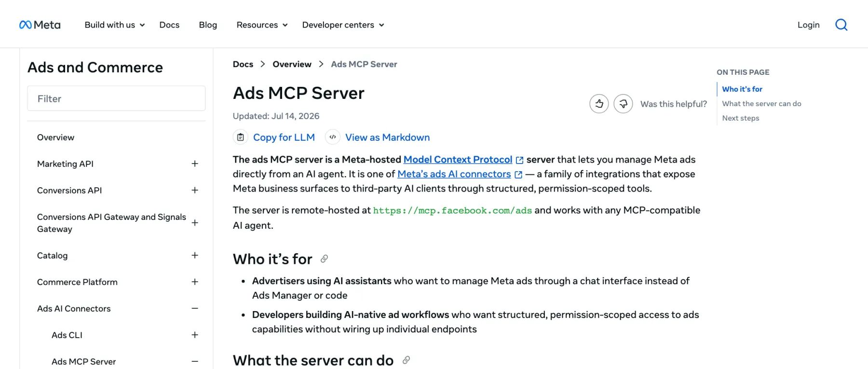Jump to What the server can do section
This screenshot has height=369, width=868.
[761, 104]
